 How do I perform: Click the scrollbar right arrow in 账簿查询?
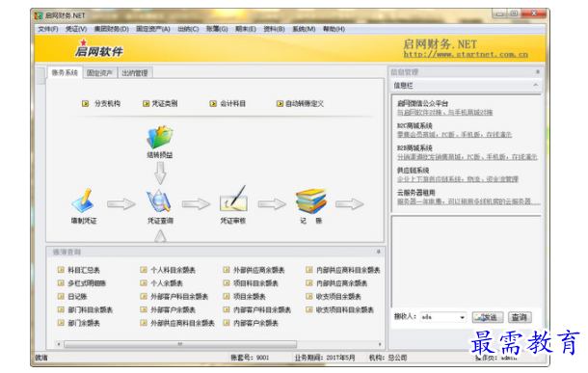coord(380,344)
